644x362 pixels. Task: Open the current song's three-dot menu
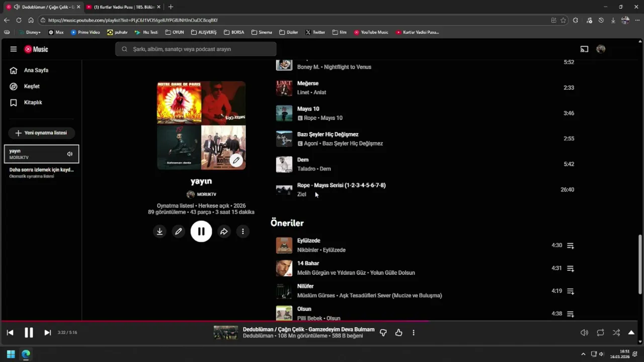click(x=414, y=332)
